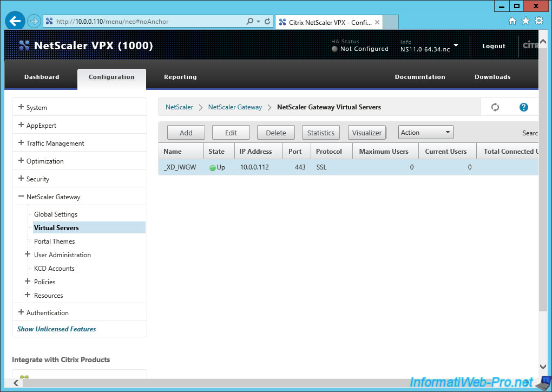Expand the User Administration node

(28, 254)
